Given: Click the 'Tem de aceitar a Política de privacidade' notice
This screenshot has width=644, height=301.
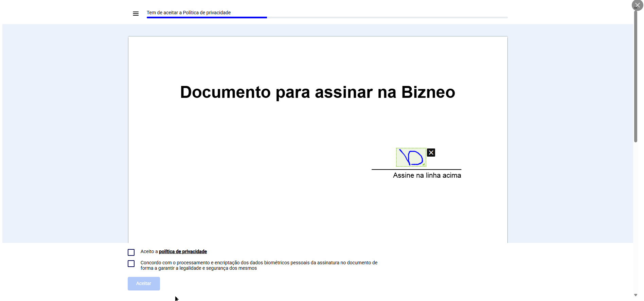Looking at the screenshot, I should (x=189, y=13).
